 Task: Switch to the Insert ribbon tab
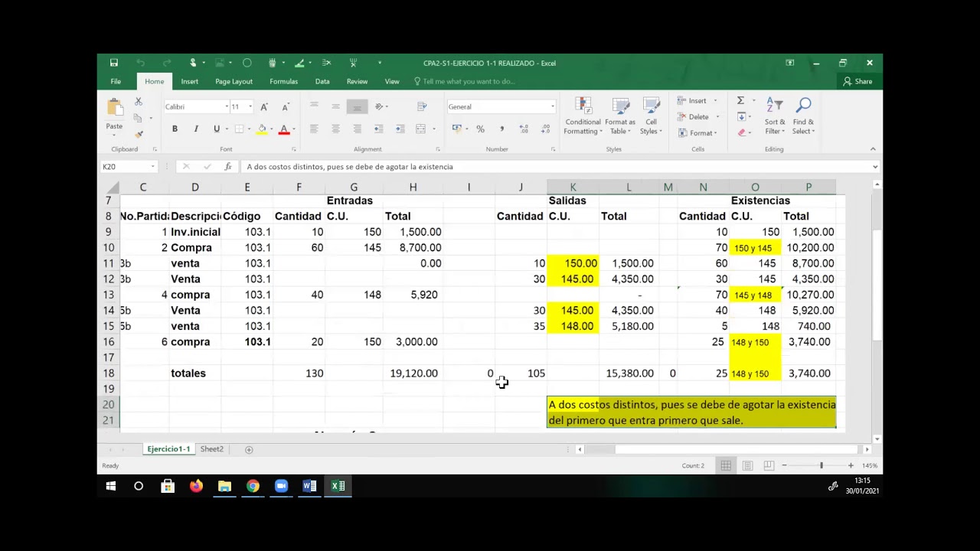(189, 81)
